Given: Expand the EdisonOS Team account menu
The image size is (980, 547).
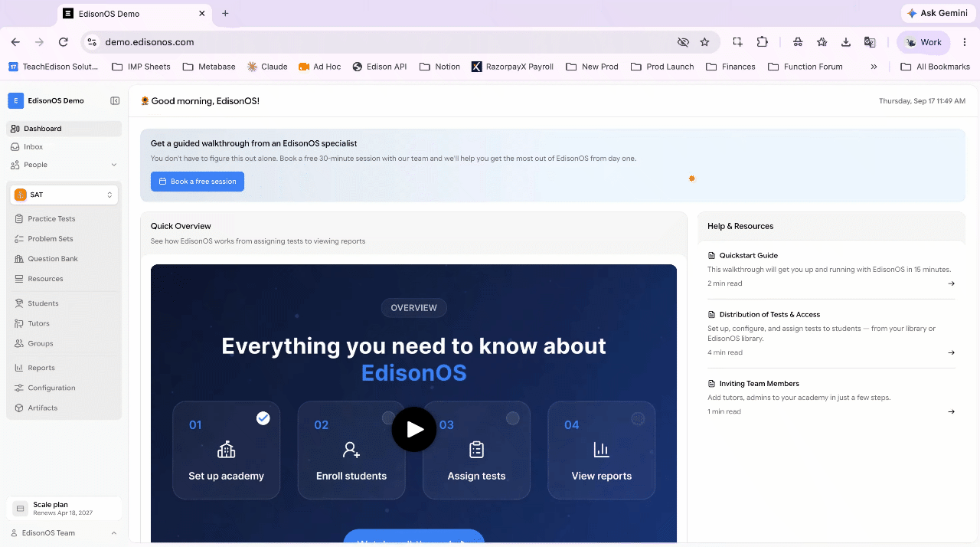Looking at the screenshot, I should [64, 533].
